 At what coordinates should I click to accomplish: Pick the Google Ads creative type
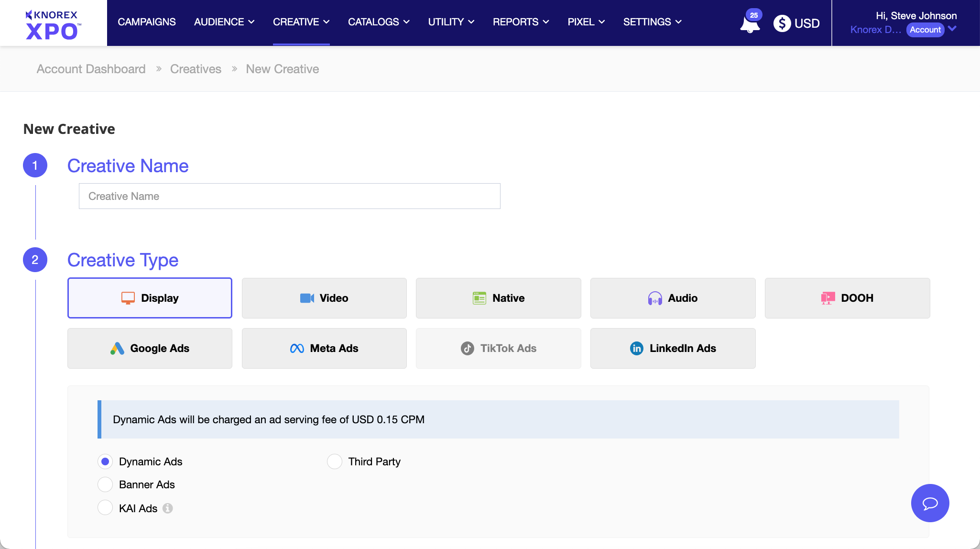tap(150, 348)
